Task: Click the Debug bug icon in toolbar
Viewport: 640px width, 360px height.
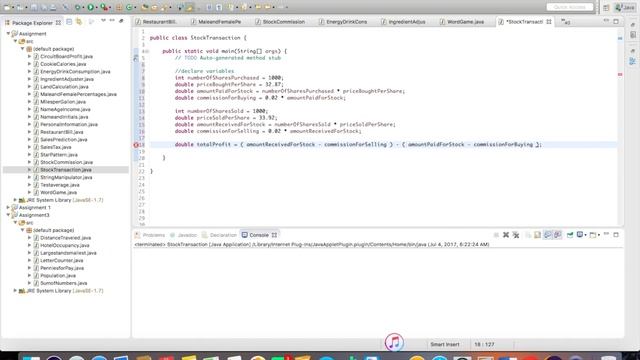Action: coord(77,7)
